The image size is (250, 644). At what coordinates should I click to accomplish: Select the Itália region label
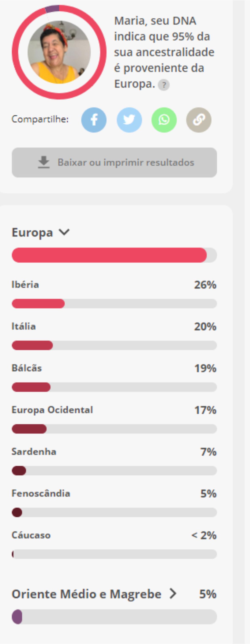click(x=24, y=326)
